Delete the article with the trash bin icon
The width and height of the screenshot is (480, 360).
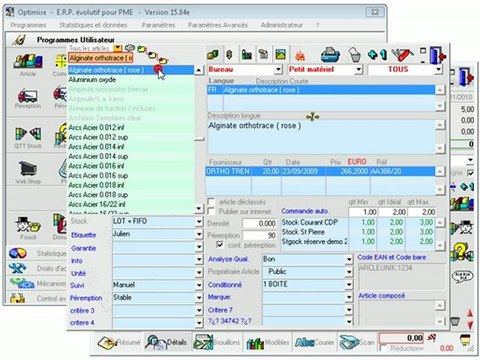click(x=355, y=55)
